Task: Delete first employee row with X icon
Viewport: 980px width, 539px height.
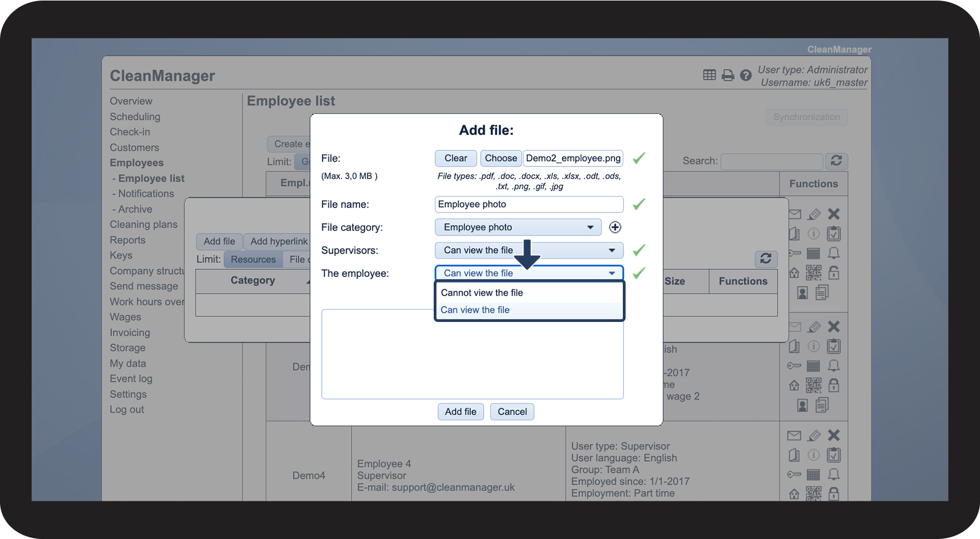Action: tap(834, 214)
